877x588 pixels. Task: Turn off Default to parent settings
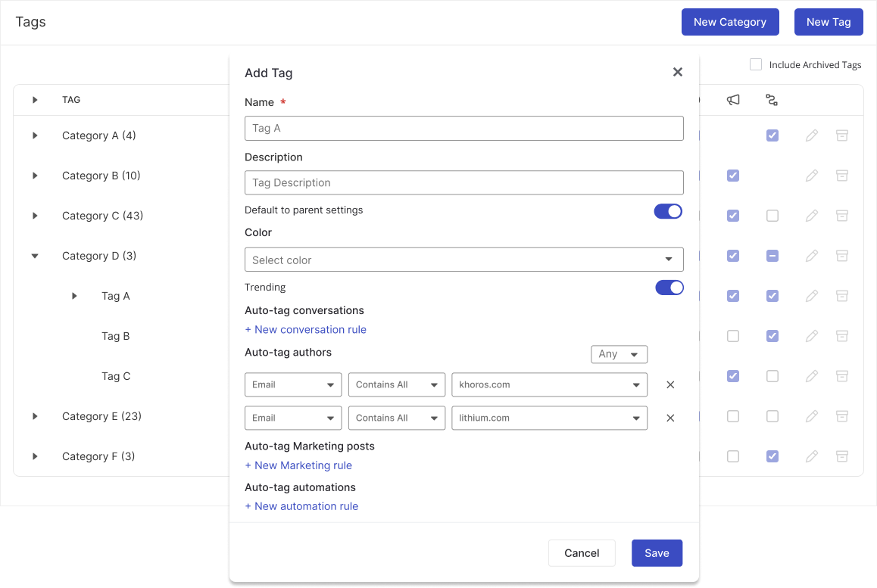[x=668, y=211]
